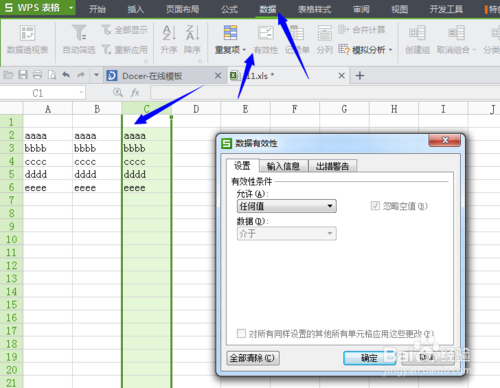
Task: Open the PivotTable (数据透视表) tool
Action: click(x=27, y=39)
